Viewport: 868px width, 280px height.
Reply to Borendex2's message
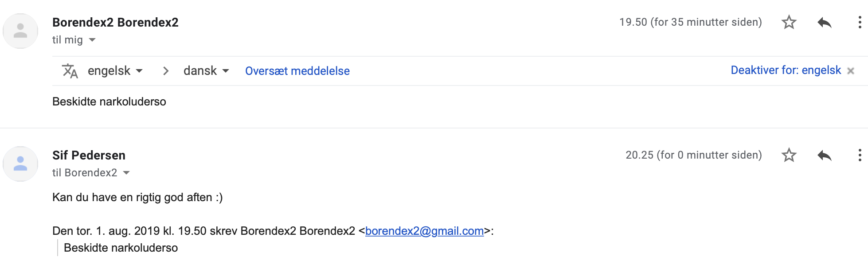click(x=825, y=22)
